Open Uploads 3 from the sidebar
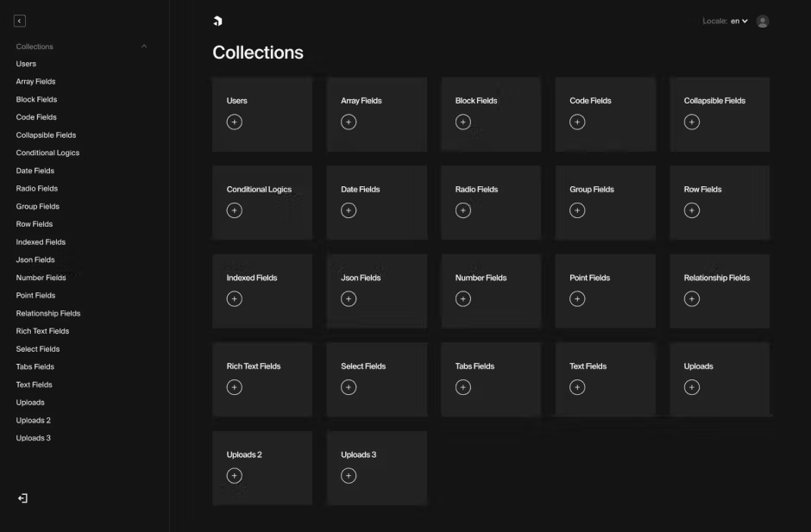The image size is (811, 532). [x=33, y=437]
